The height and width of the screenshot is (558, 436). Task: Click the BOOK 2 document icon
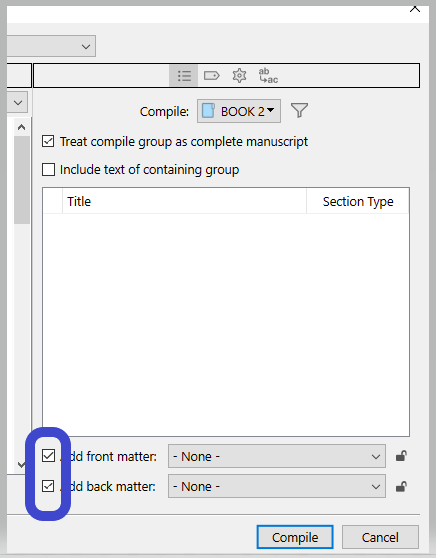coord(208,111)
